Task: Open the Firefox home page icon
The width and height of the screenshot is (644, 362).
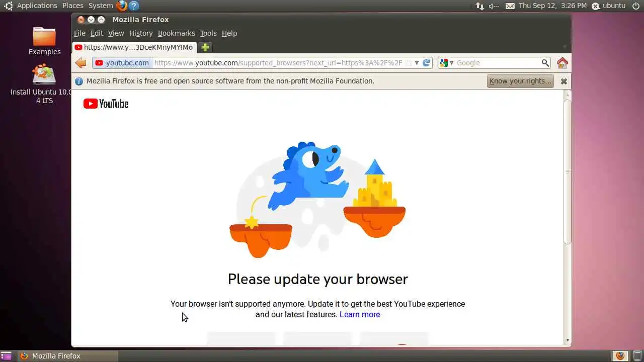Action: (x=562, y=63)
